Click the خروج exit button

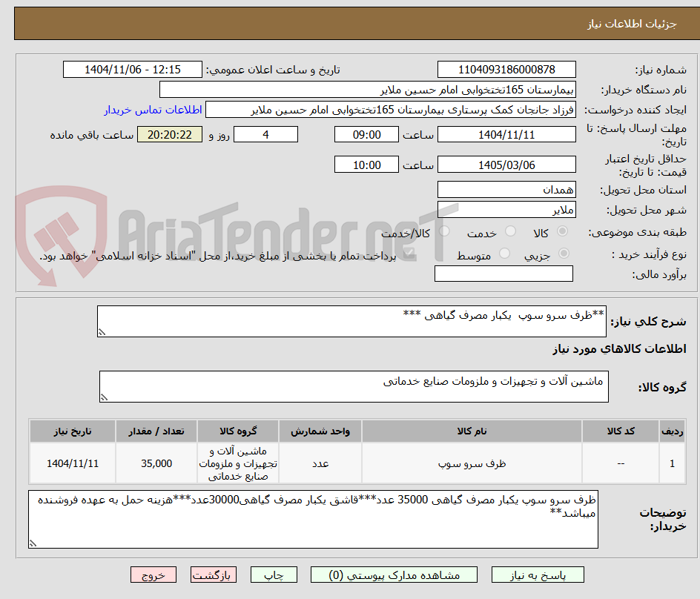tap(153, 575)
